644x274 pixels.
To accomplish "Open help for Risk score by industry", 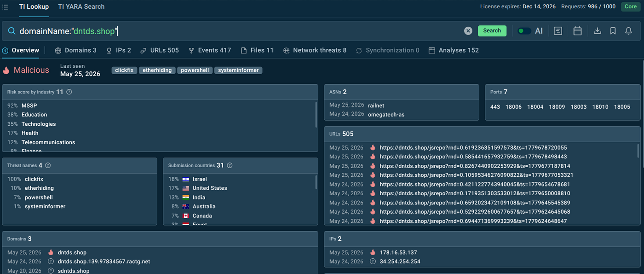I will click(x=69, y=92).
